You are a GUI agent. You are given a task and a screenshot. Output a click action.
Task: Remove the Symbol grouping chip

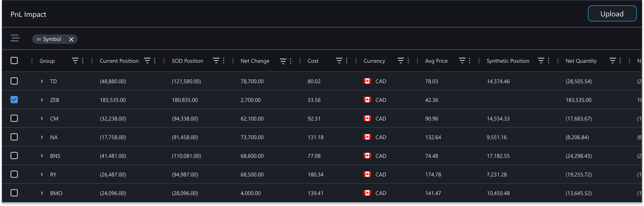71,39
